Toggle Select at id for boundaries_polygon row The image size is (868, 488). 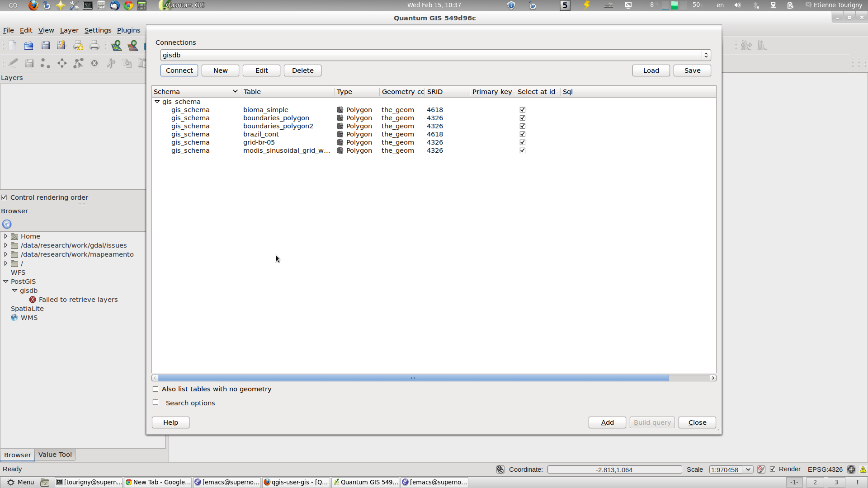(x=523, y=118)
